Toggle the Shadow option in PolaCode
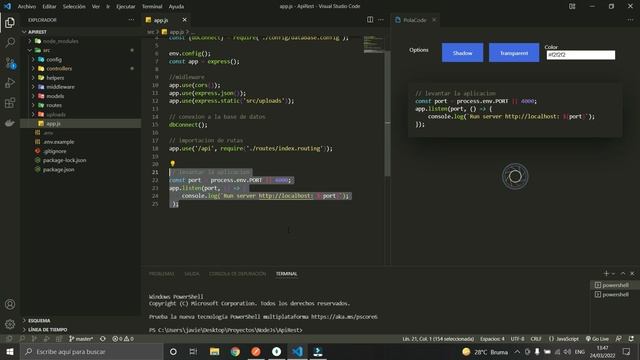This screenshot has height=360, width=640. [462, 53]
